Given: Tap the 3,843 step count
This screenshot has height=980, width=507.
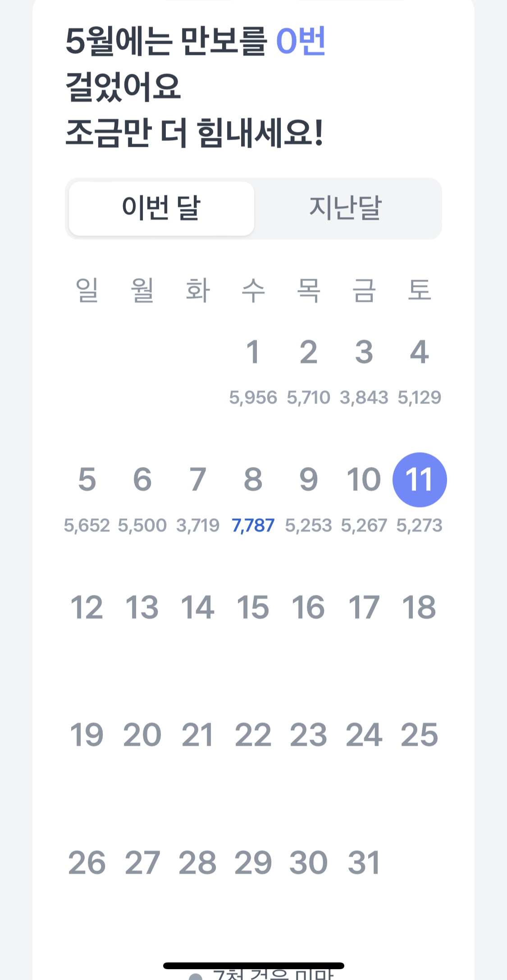Looking at the screenshot, I should click(x=364, y=398).
